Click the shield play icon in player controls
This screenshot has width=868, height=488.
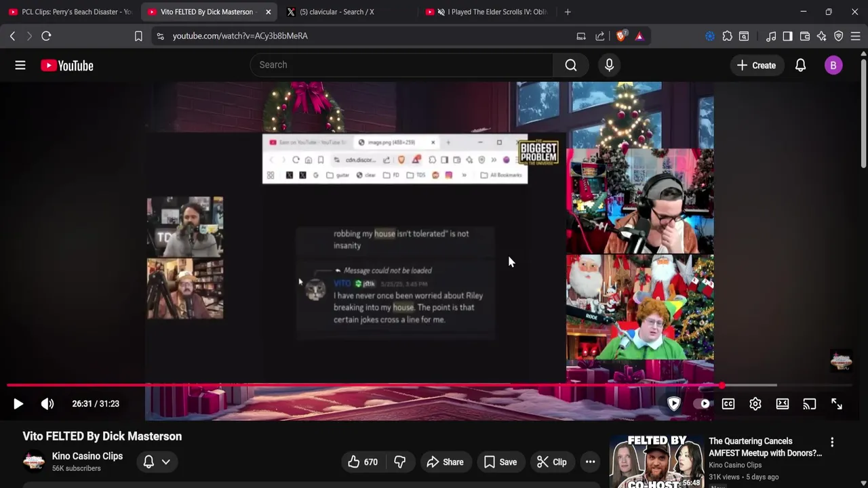673,404
